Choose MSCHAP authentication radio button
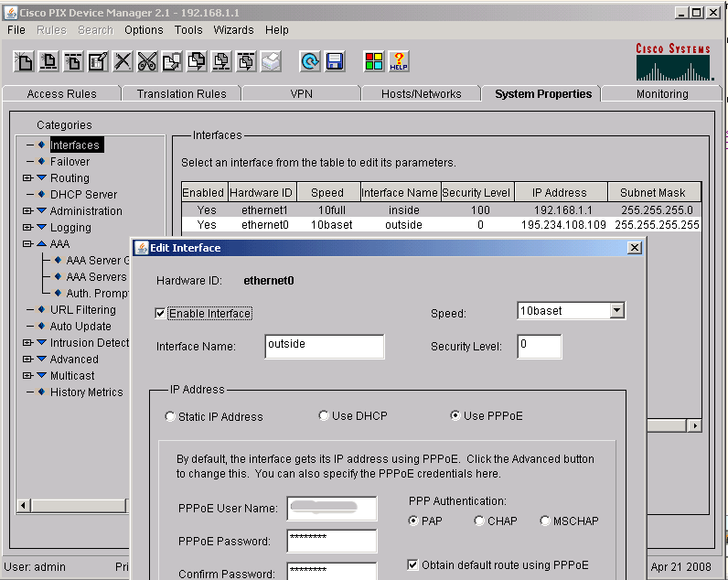This screenshot has height=580, width=728. [545, 521]
